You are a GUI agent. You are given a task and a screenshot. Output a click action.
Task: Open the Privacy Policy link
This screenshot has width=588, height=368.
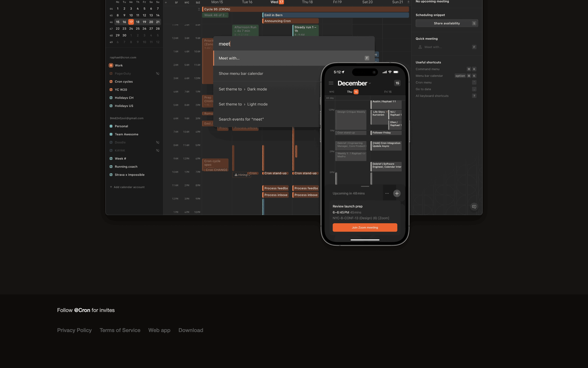coord(74,330)
